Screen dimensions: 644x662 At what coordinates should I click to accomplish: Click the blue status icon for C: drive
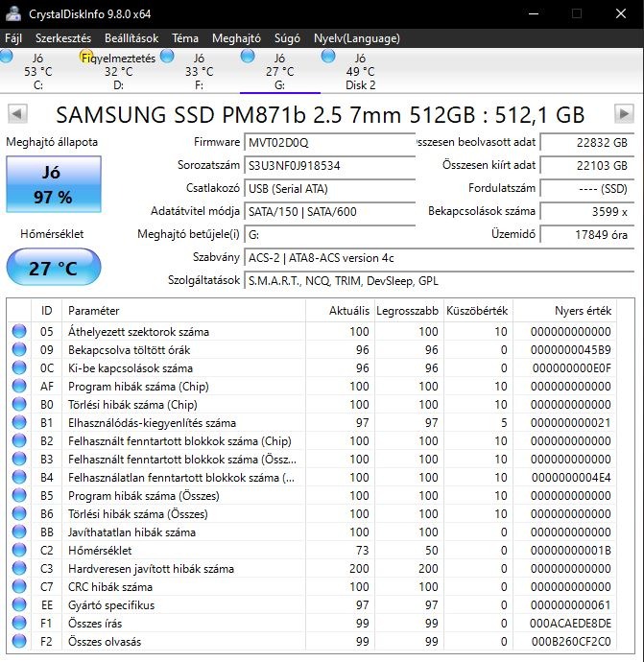pyautogui.click(x=6, y=57)
